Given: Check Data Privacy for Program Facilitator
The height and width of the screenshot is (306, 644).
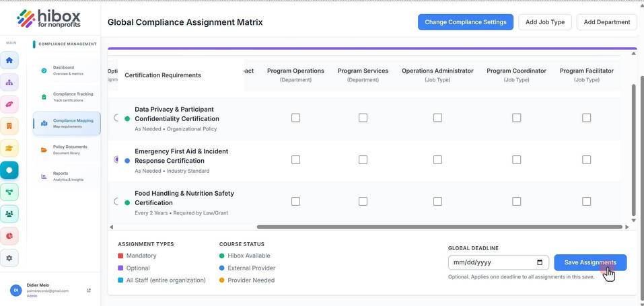Looking at the screenshot, I should (x=587, y=118).
